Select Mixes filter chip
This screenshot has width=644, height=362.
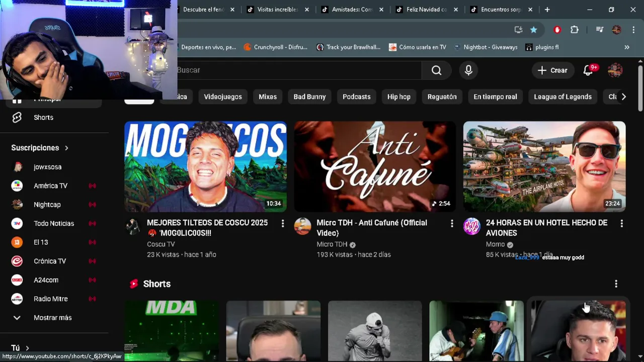(x=268, y=97)
